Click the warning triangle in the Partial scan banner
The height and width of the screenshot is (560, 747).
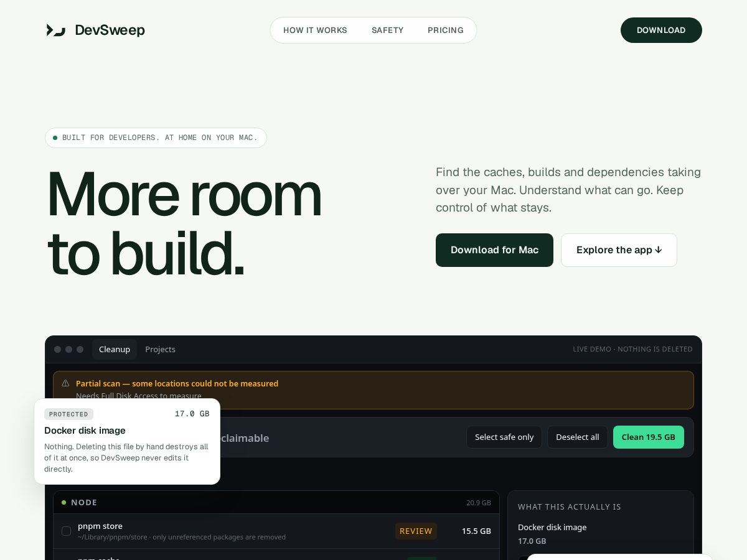(65, 383)
